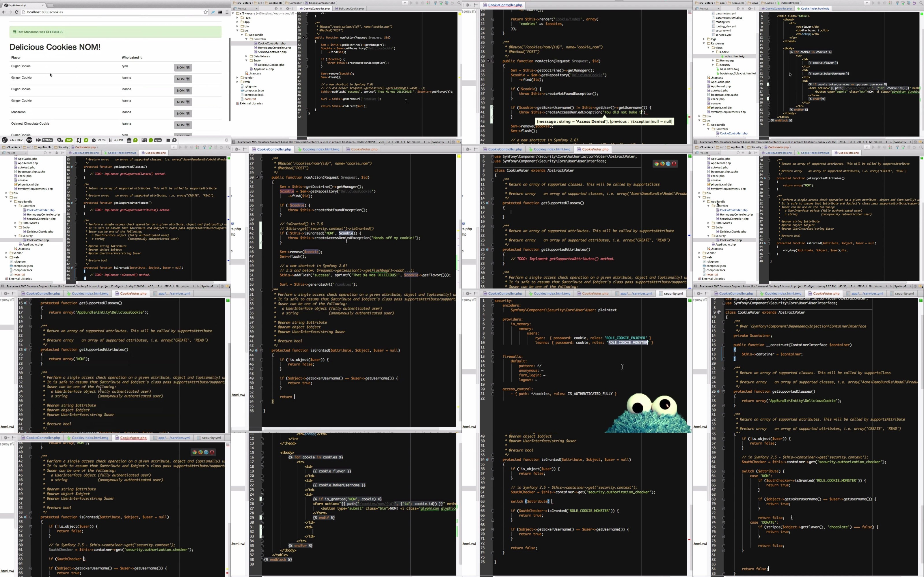Image resolution: width=924 pixels, height=577 pixels.
Task: Click the blue bird extension icon
Action: [x=213, y=12]
